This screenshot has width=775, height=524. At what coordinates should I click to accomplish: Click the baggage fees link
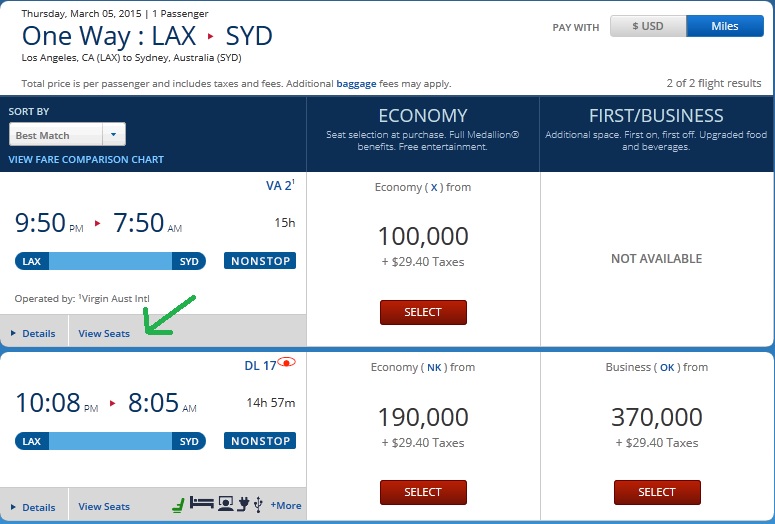click(357, 83)
